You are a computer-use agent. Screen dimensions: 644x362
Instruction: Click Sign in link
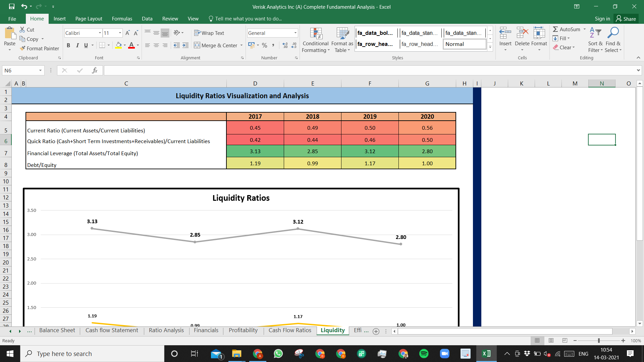click(x=602, y=19)
